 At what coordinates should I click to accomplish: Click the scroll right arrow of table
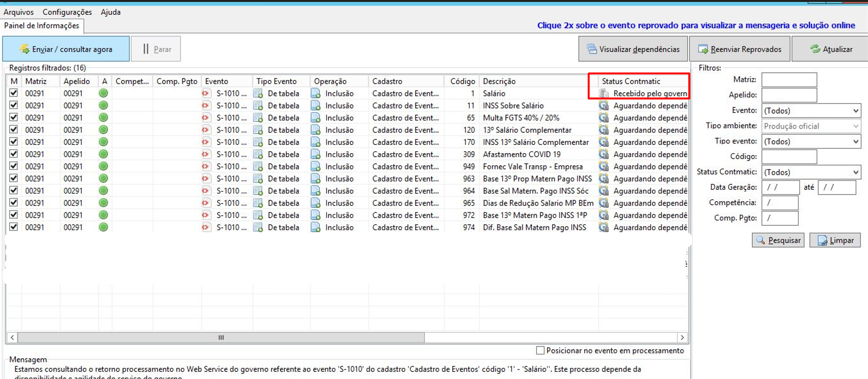point(682,338)
